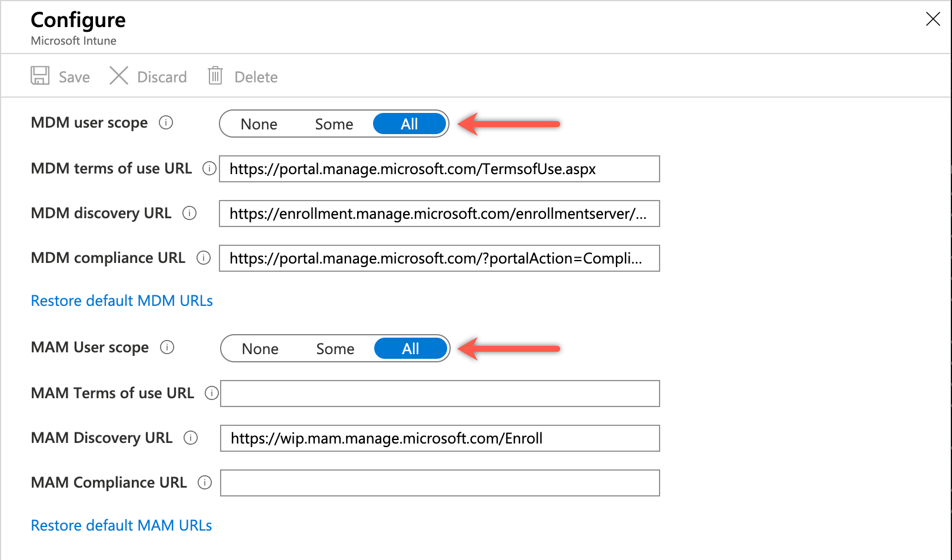The width and height of the screenshot is (952, 560).
Task: Click the MDM compliance URL field
Action: pyautogui.click(x=440, y=258)
